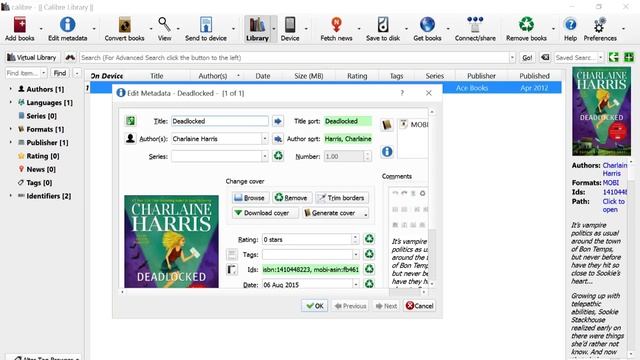Open the Charlaine Harris author link
This screenshot has height=360, width=640.
[x=615, y=169]
